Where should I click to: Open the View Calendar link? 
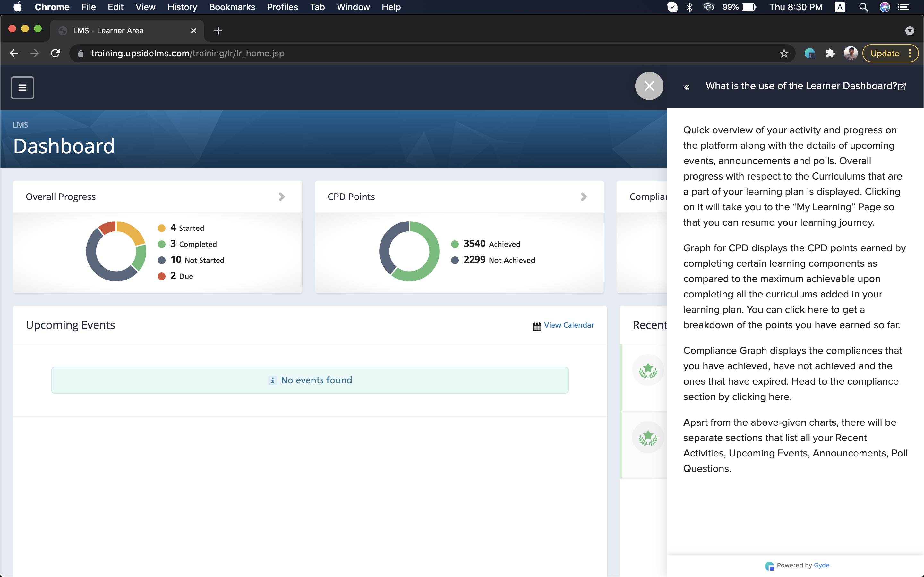[x=569, y=325]
